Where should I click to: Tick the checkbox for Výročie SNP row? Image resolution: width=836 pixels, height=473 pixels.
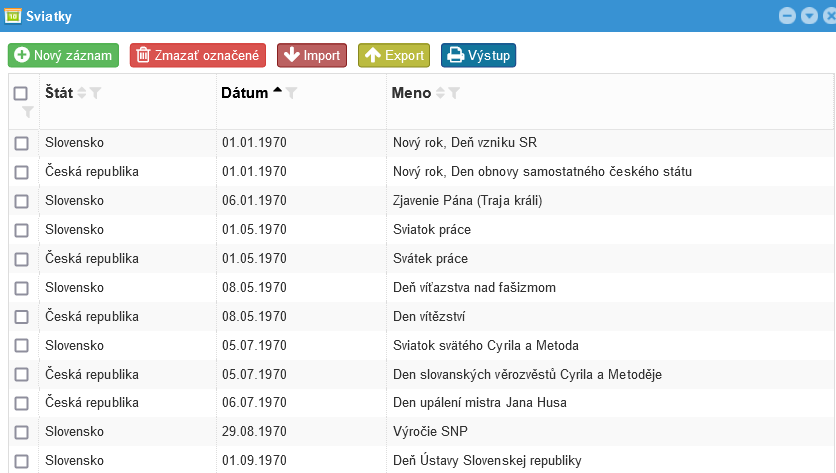coord(21,432)
